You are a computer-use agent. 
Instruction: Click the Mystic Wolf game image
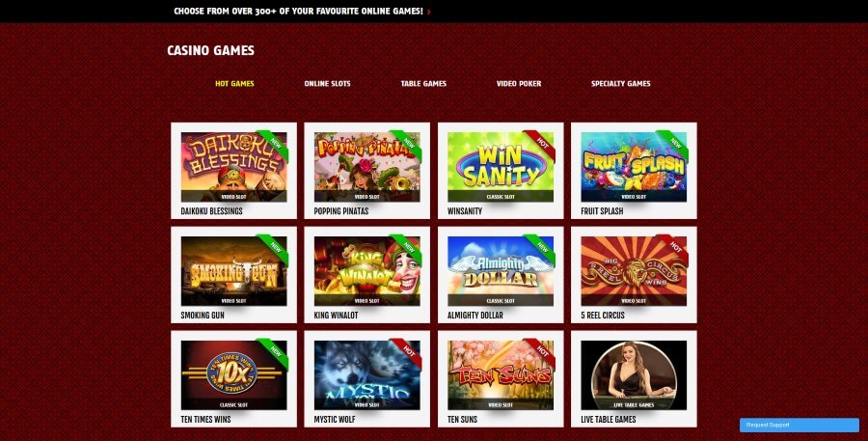point(367,375)
